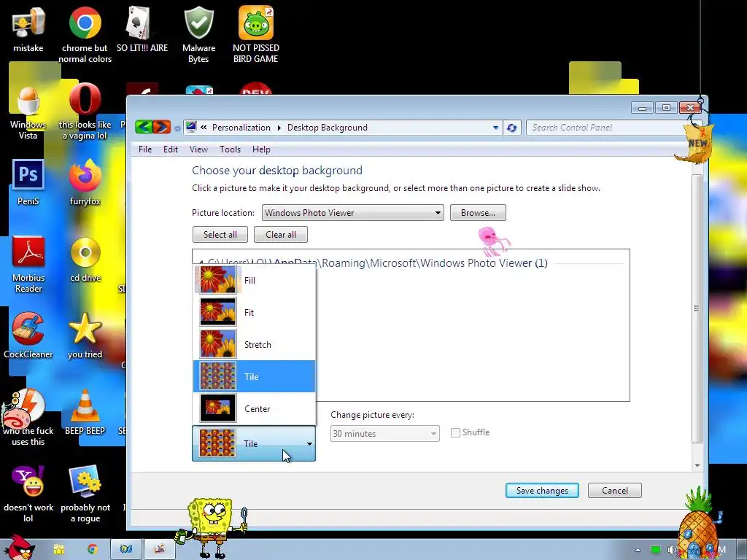This screenshot has width=747, height=560.
Task: Go to Personalization in the breadcrumb
Action: [241, 128]
